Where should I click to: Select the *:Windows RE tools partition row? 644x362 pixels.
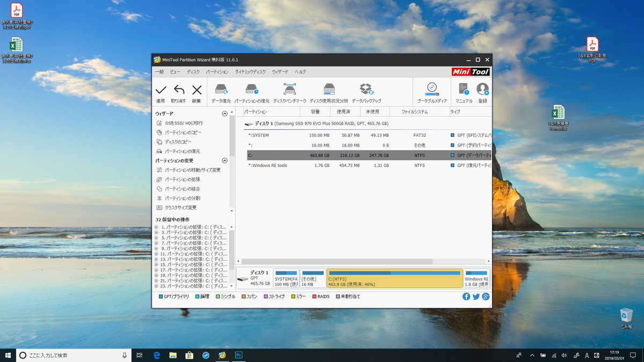point(368,165)
